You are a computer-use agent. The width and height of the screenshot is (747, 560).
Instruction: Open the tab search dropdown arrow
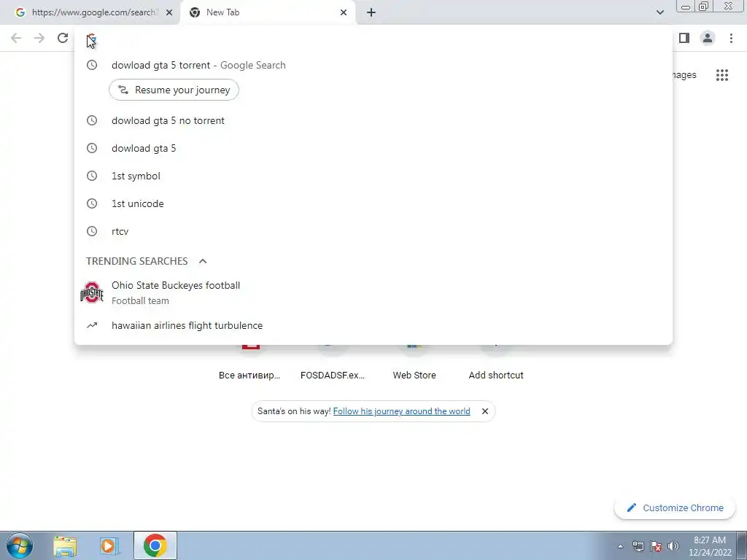(x=659, y=12)
